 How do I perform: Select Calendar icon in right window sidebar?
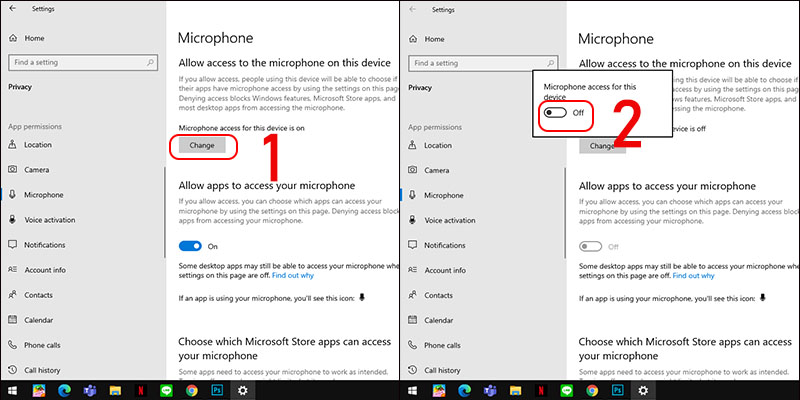(413, 320)
